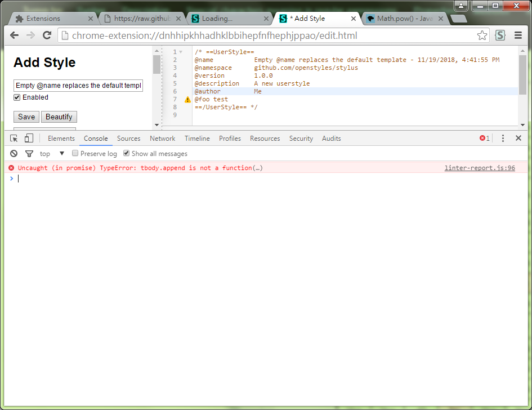532x410 pixels.
Task: Close the Loading... tab
Action: pyautogui.click(x=266, y=19)
